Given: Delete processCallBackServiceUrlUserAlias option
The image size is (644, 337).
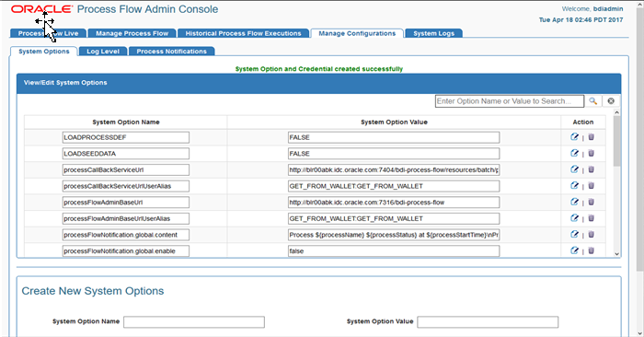Looking at the screenshot, I should (x=591, y=186).
